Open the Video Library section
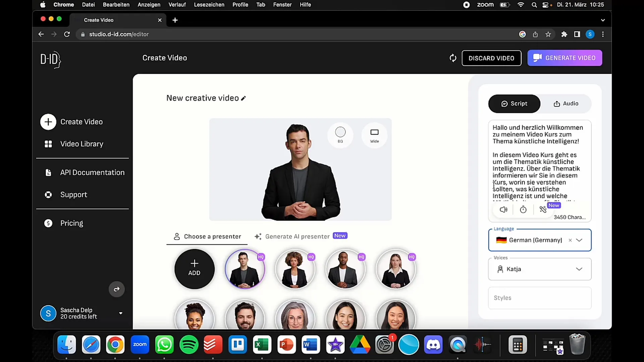Screen dimensions: 644x362 coord(82,144)
